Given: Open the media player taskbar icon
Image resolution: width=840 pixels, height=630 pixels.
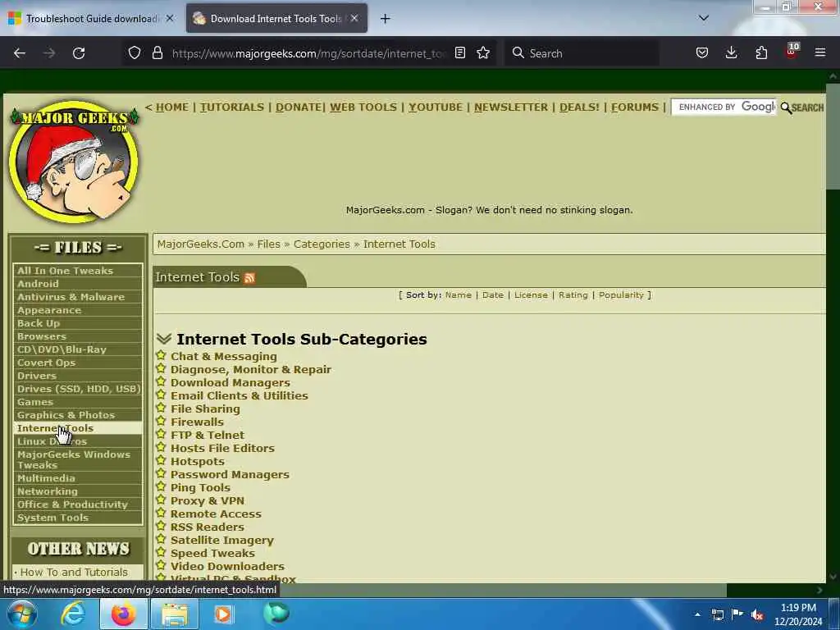Looking at the screenshot, I should point(223,614).
